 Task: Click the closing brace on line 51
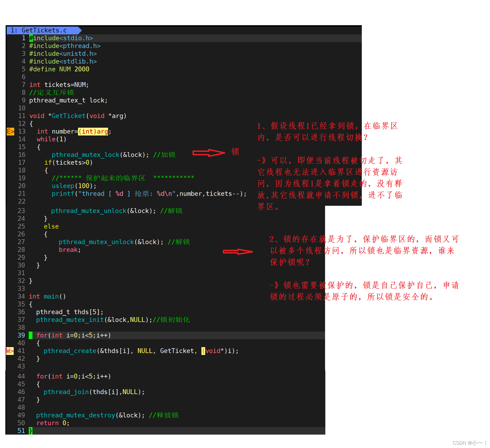pyautogui.click(x=31, y=431)
